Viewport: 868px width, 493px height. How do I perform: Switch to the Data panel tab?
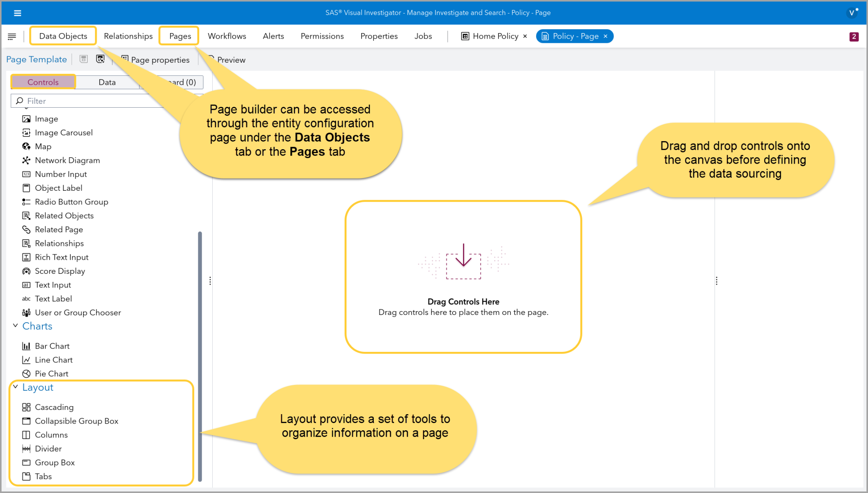pyautogui.click(x=107, y=82)
